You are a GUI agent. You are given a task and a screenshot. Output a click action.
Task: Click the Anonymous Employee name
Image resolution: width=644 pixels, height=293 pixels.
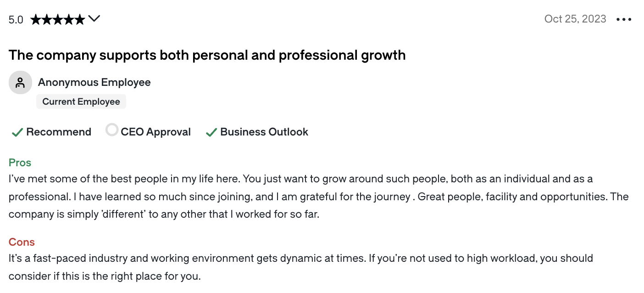[x=94, y=82]
